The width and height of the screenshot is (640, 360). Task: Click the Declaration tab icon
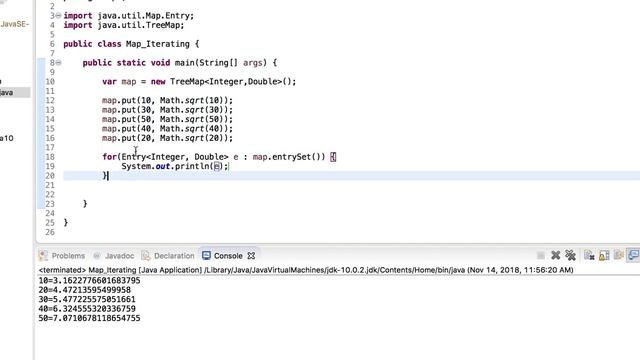pos(146,256)
